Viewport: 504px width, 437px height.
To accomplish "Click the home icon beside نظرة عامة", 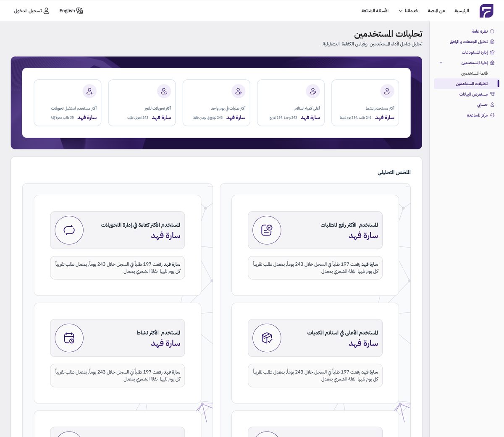I will click(x=492, y=31).
